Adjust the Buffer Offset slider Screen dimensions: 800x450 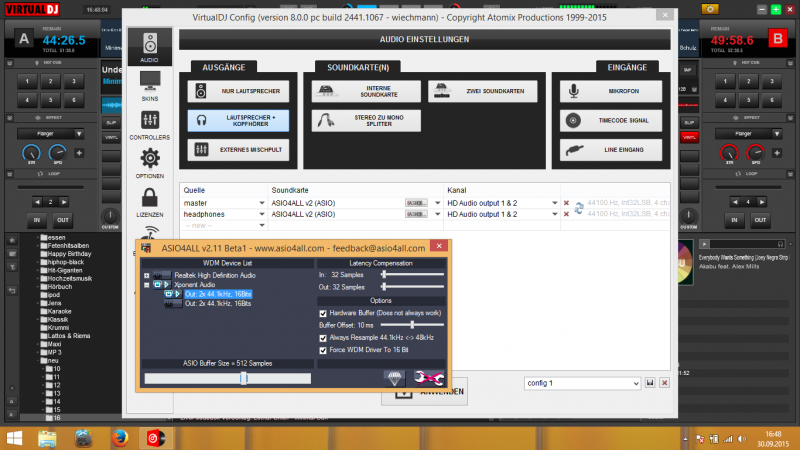coord(412,325)
